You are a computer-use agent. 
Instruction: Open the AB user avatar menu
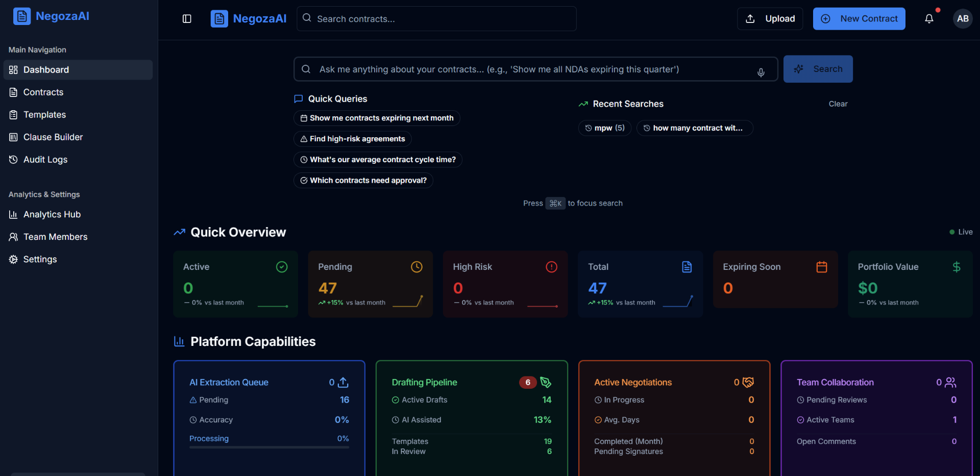pos(963,19)
